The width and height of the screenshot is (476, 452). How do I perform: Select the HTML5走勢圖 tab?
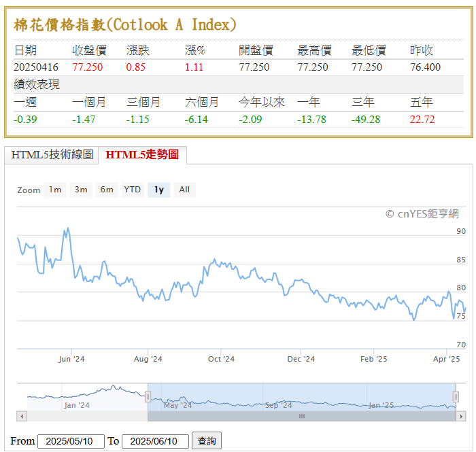tap(142, 155)
